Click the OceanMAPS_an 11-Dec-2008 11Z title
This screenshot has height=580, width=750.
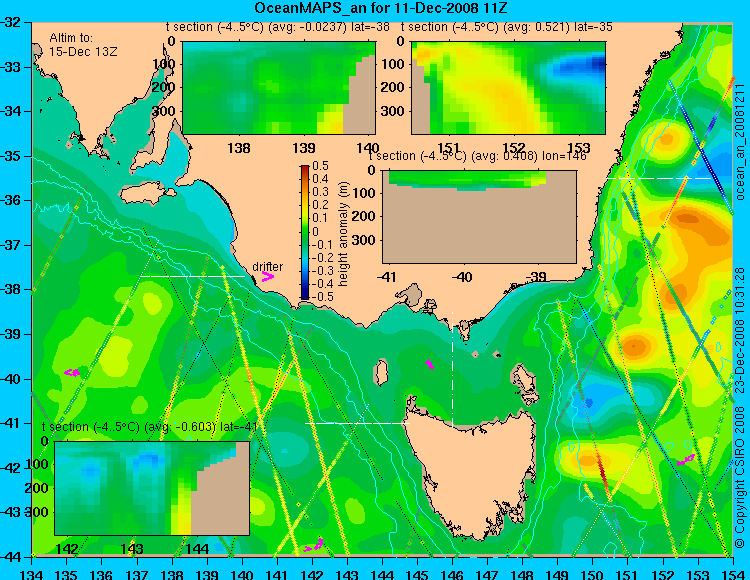380,8
